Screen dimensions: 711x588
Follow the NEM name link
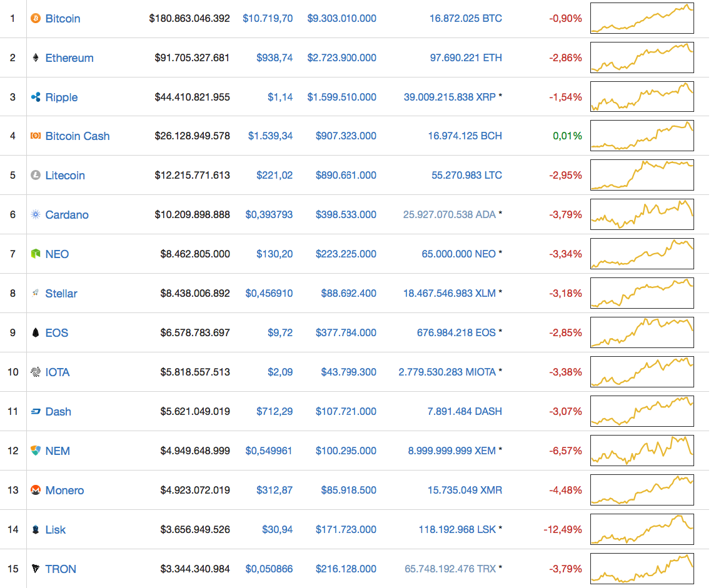pos(58,451)
